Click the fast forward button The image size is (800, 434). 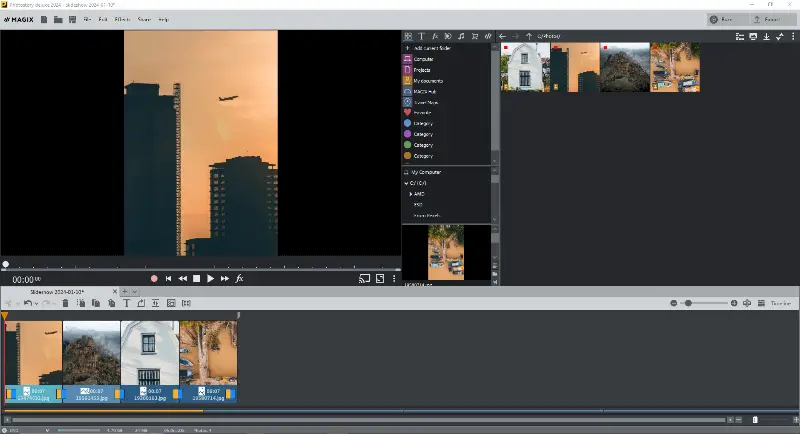pyautogui.click(x=224, y=278)
